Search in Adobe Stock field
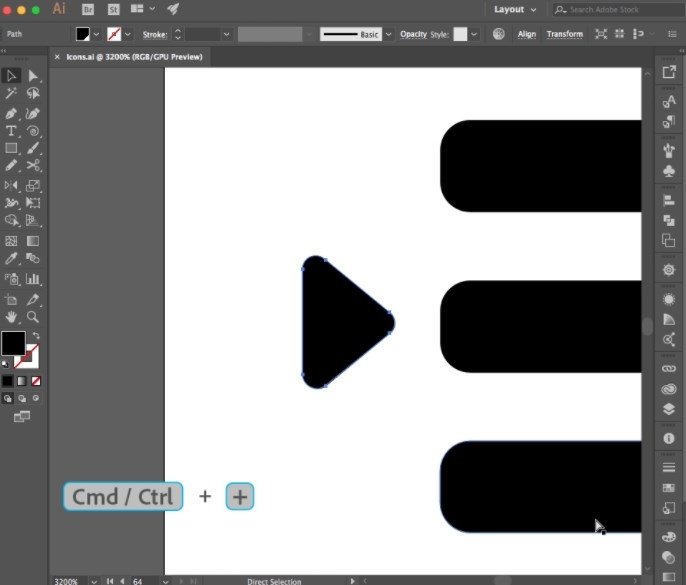Viewport: 686px width, 585px height. pos(618,9)
